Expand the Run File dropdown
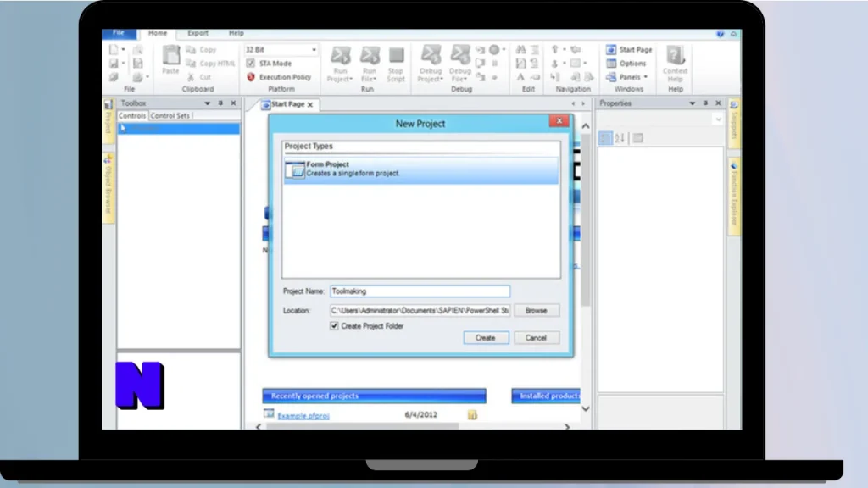This screenshot has height=488, width=868. [x=376, y=80]
